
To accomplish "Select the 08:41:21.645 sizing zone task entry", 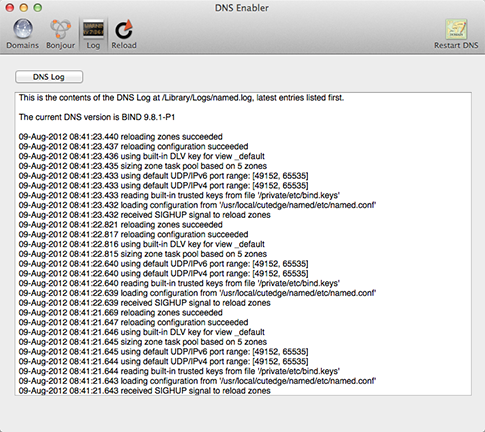I will pyautogui.click(x=143, y=342).
